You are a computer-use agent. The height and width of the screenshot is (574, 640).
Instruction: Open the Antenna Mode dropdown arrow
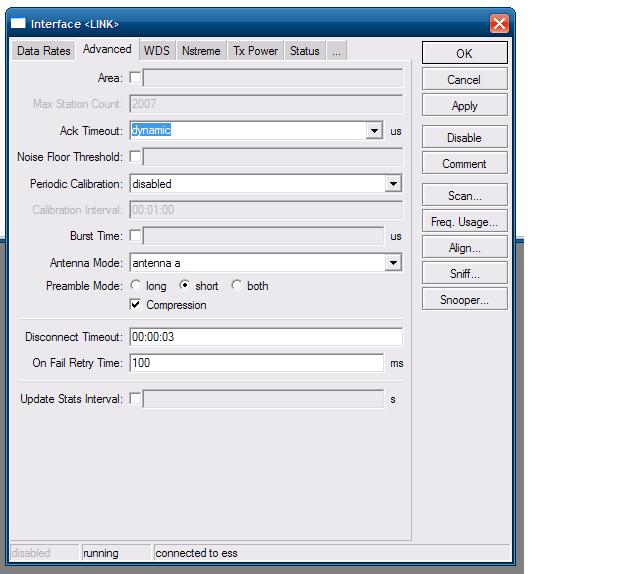coord(393,263)
